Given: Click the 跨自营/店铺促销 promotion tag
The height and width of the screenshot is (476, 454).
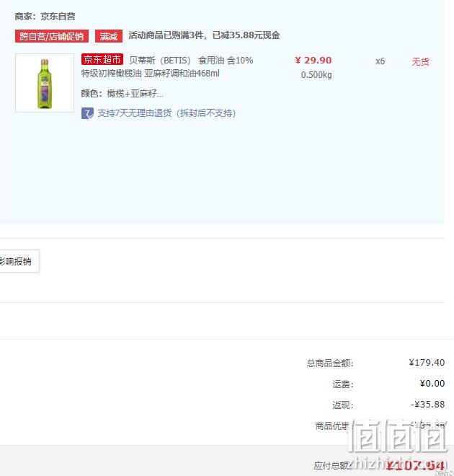Looking at the screenshot, I should tap(52, 36).
